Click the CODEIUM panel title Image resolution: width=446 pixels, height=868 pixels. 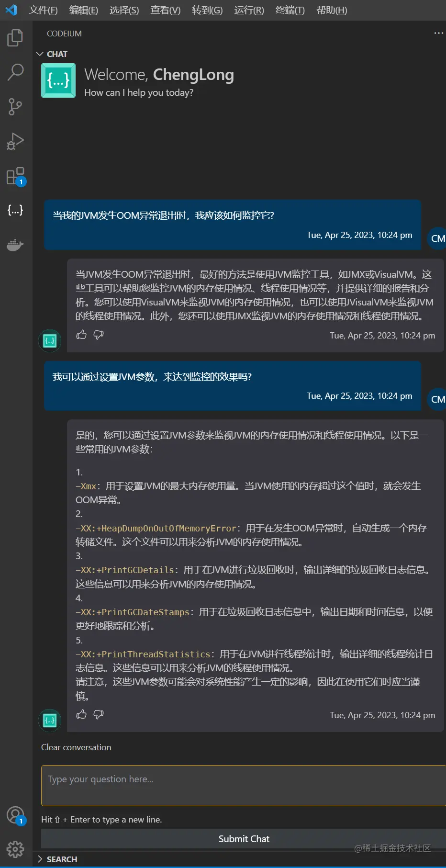pos(64,34)
